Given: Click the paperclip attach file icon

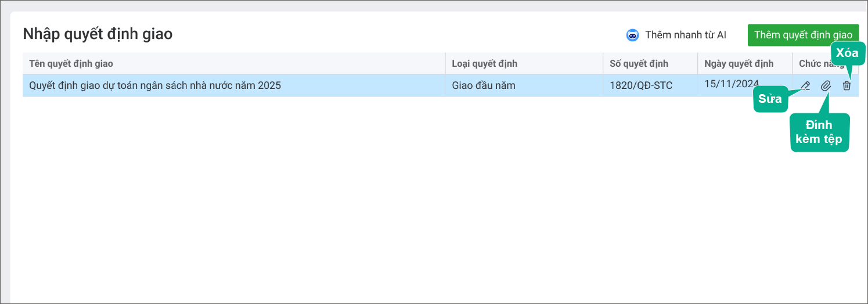Looking at the screenshot, I should (826, 85).
